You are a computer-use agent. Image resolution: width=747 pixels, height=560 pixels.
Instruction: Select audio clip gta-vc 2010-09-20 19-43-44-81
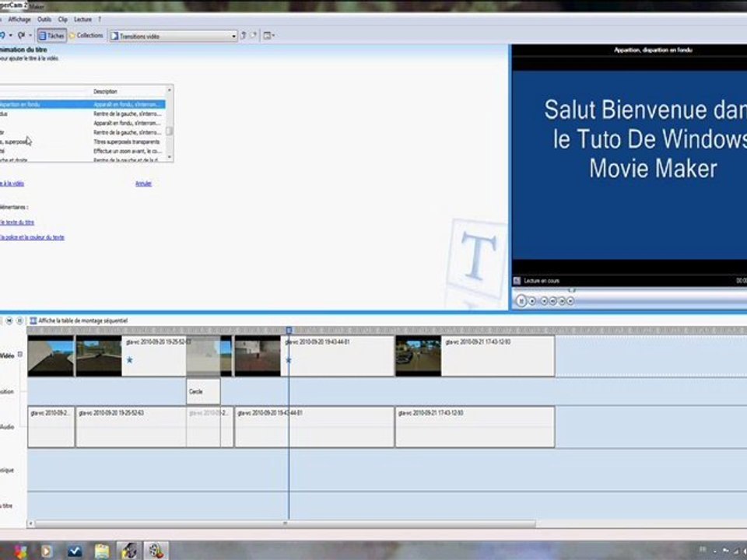coord(315,427)
